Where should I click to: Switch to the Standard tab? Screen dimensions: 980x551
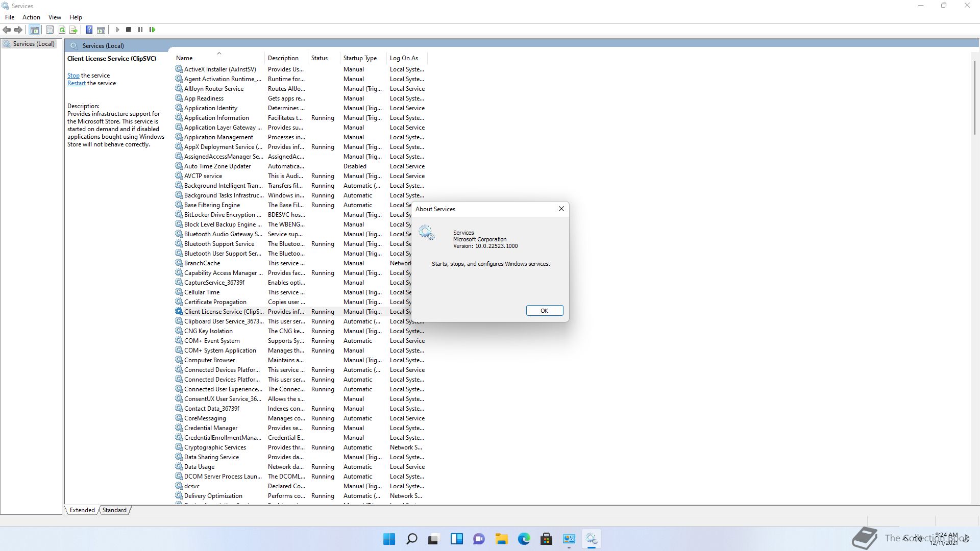click(114, 510)
